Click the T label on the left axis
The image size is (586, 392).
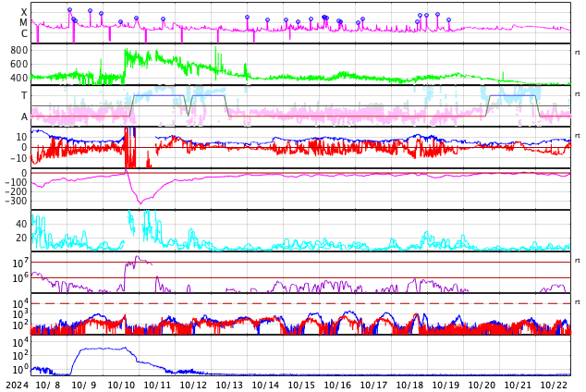(x=24, y=95)
